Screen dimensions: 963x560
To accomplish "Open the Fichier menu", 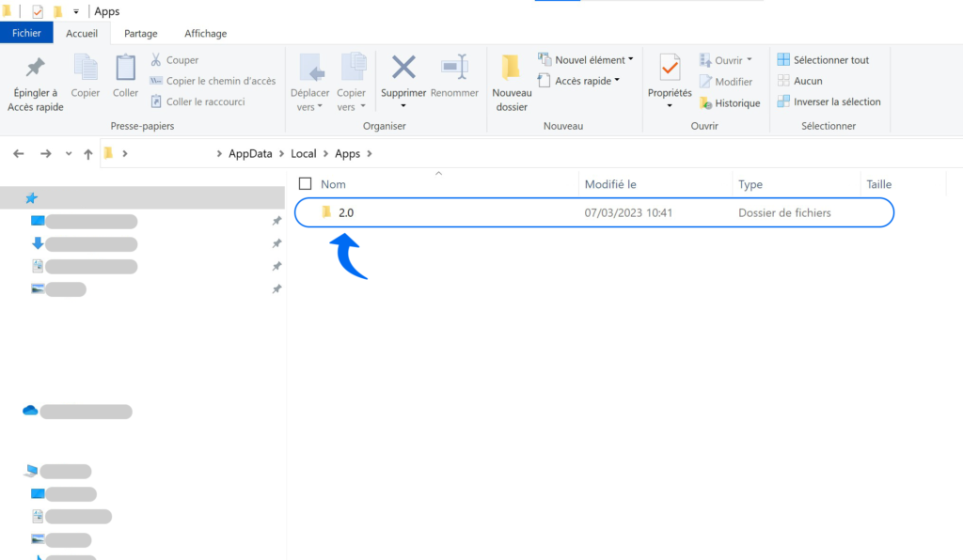I will coord(26,31).
